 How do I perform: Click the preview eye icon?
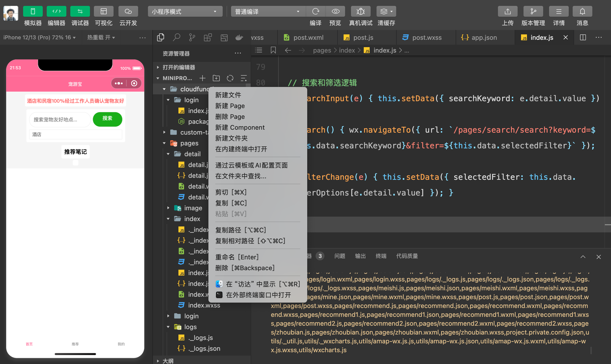[x=335, y=11]
